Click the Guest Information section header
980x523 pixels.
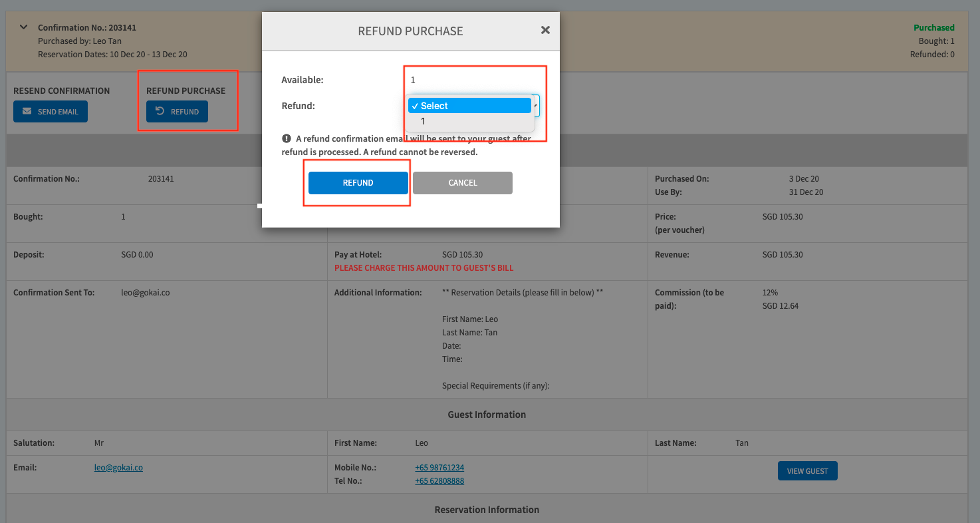click(487, 415)
